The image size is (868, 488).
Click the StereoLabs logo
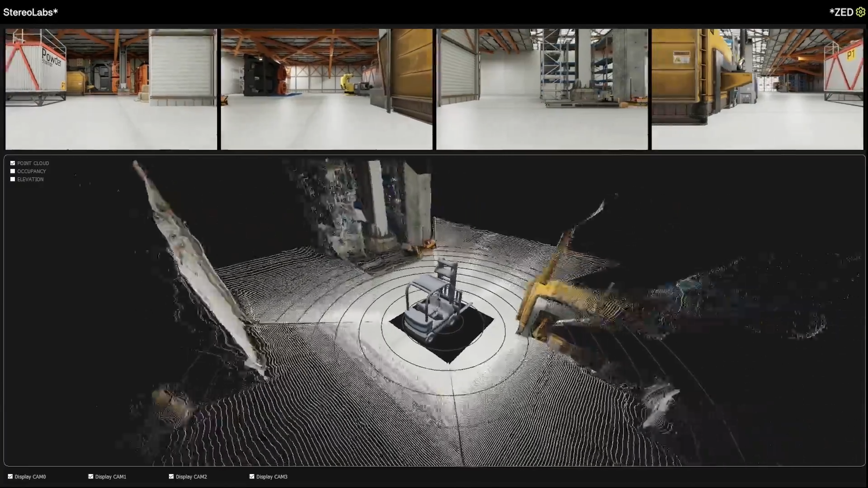click(30, 12)
